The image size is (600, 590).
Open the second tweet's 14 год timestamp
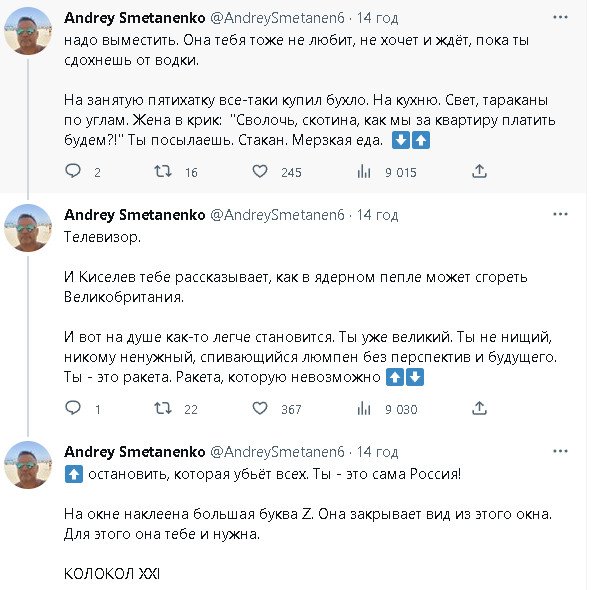pos(377,215)
